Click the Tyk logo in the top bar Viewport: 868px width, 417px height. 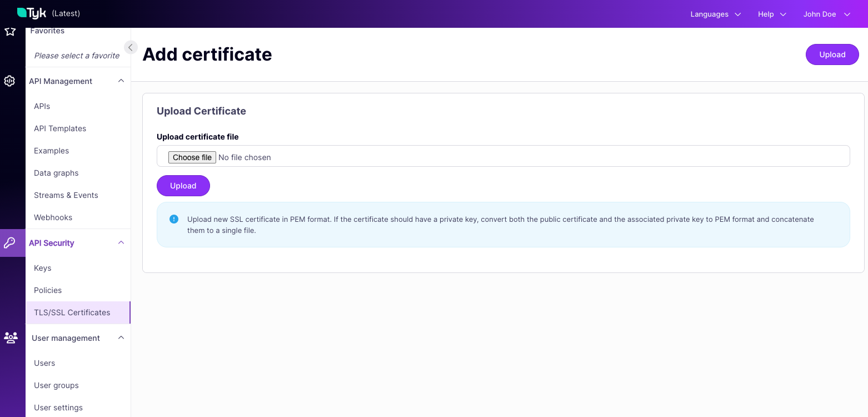(x=31, y=13)
